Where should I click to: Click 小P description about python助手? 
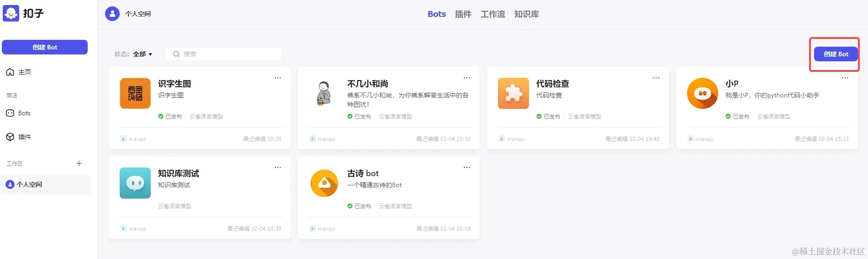[x=772, y=95]
